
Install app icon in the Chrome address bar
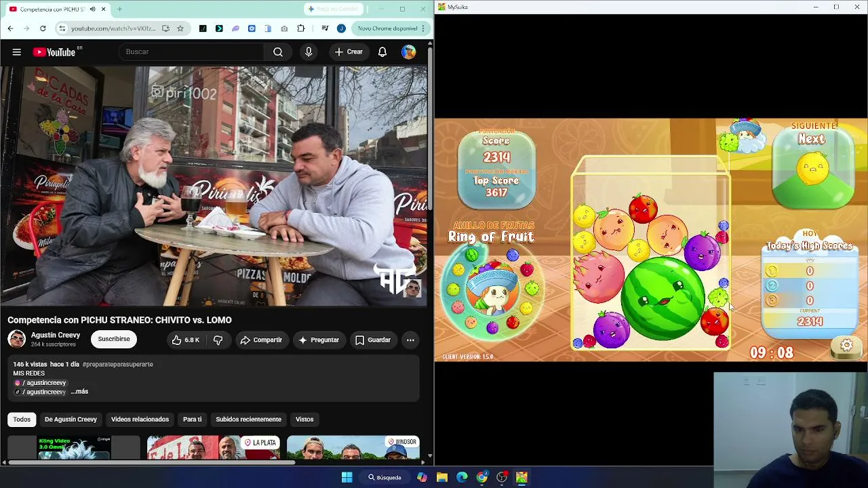click(x=165, y=28)
